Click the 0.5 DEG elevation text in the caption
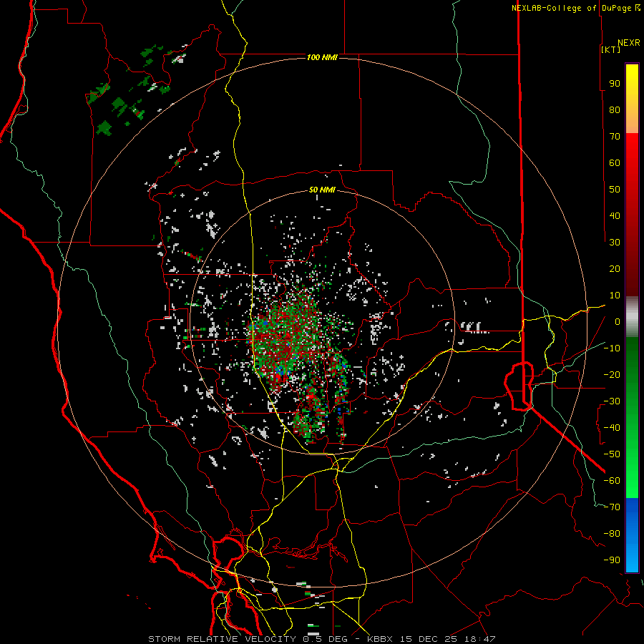 [x=325, y=639]
